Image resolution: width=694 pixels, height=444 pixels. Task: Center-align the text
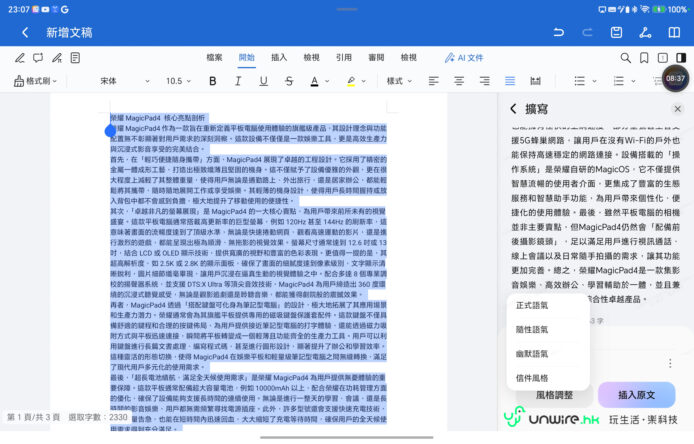(x=459, y=81)
